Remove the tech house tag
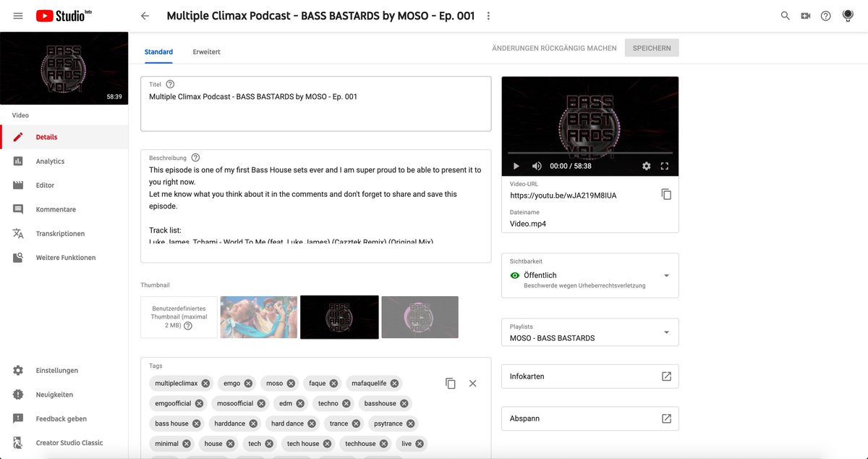The image size is (868, 459). (x=327, y=444)
